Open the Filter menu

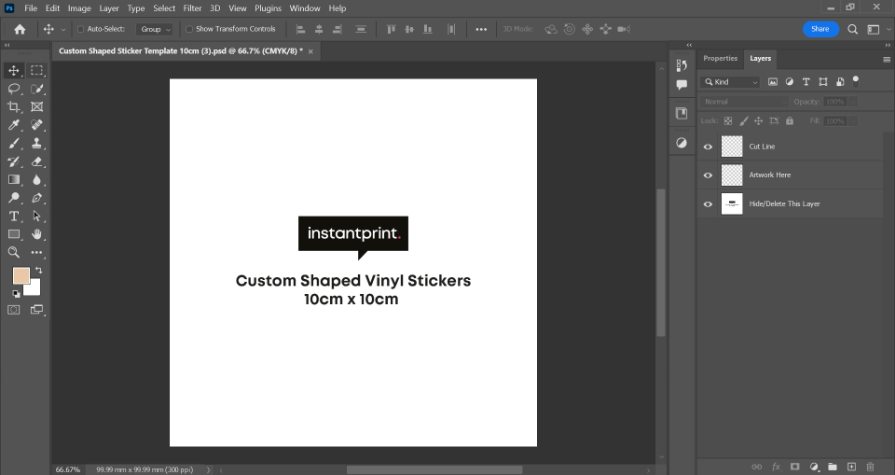(192, 8)
